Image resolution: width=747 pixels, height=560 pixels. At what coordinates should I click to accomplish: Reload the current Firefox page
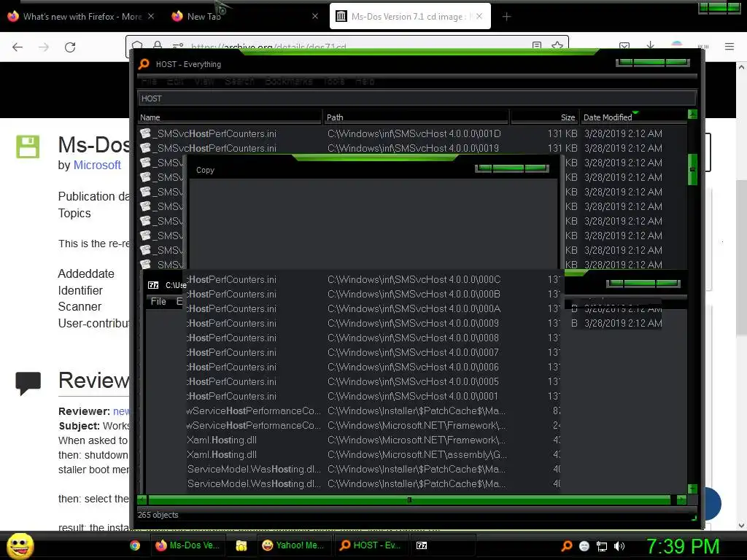tap(70, 47)
